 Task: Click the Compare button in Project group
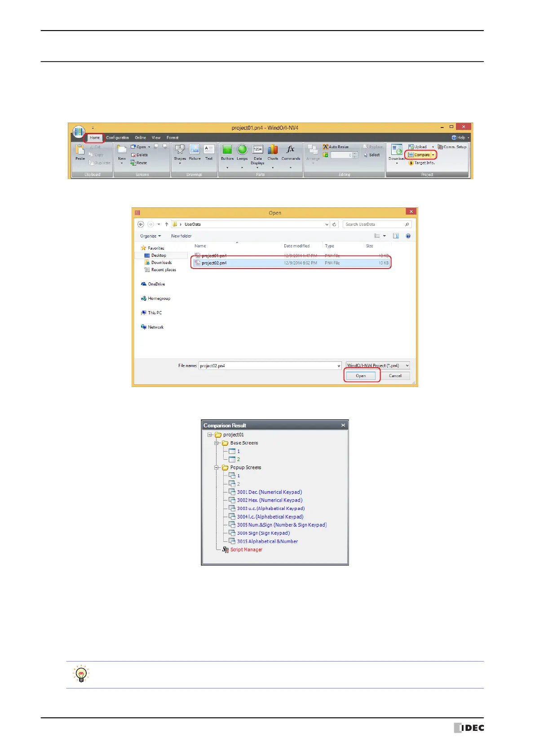coord(419,155)
